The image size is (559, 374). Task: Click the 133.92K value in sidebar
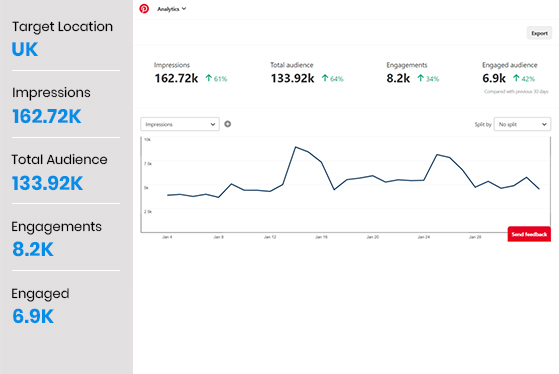[47, 183]
